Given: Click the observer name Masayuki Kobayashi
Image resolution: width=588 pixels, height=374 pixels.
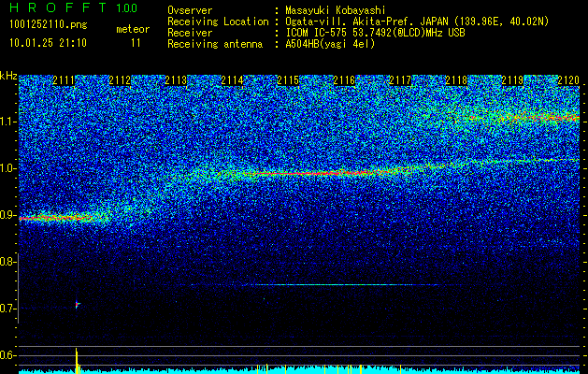Looking at the screenshot, I should tap(336, 10).
